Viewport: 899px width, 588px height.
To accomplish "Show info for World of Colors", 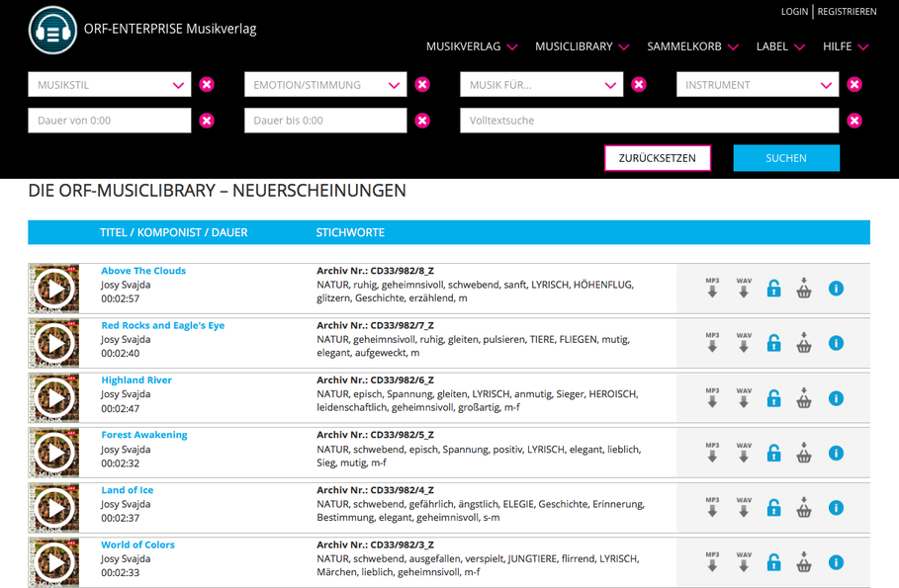I will pos(836,562).
